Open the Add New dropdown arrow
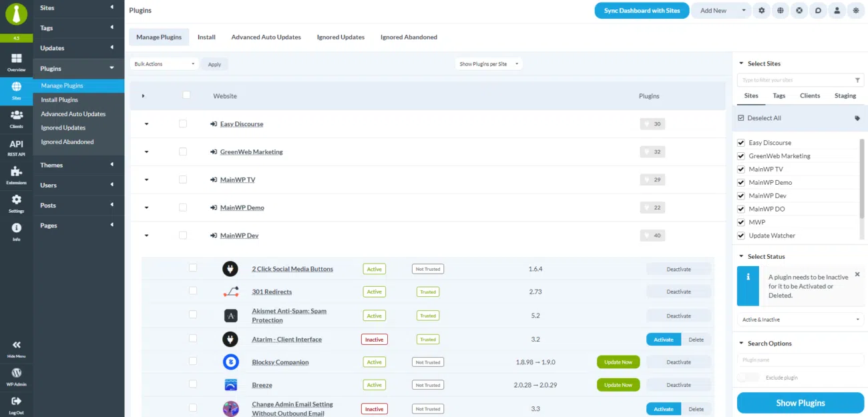Image resolution: width=868 pixels, height=417 pixels. (x=744, y=11)
